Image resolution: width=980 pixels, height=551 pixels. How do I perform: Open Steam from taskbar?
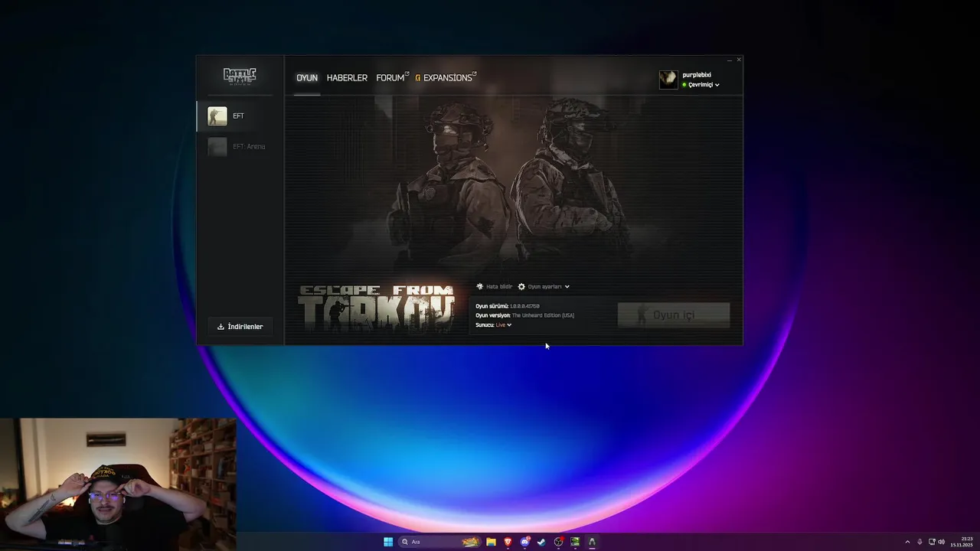[x=541, y=542]
